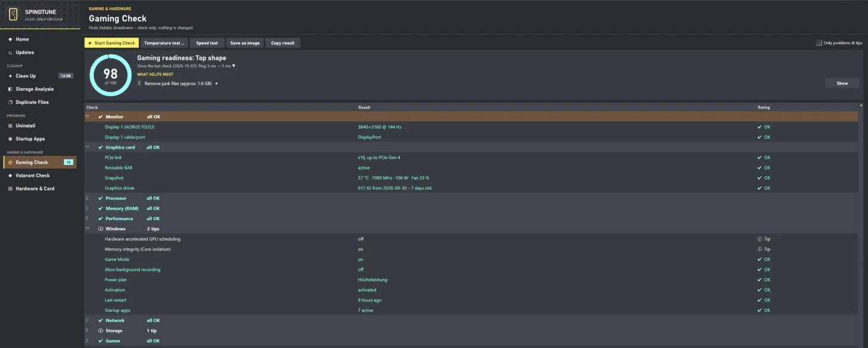This screenshot has height=348, width=868.
Task: Open the Valorant Check page
Action: tap(40, 175)
